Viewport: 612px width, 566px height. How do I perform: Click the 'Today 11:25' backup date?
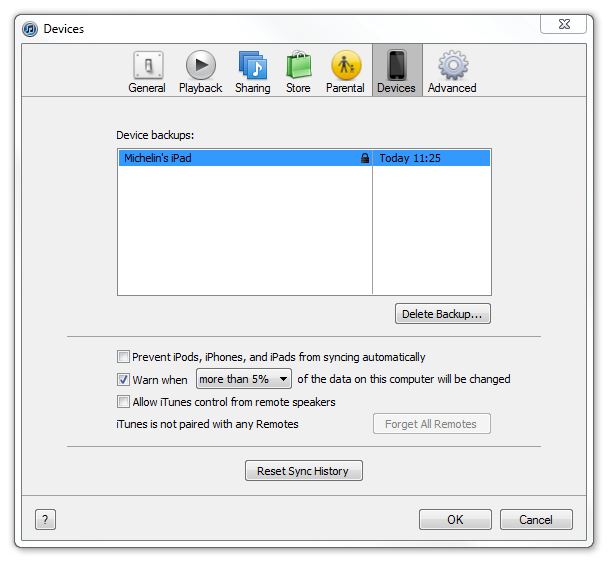410,158
